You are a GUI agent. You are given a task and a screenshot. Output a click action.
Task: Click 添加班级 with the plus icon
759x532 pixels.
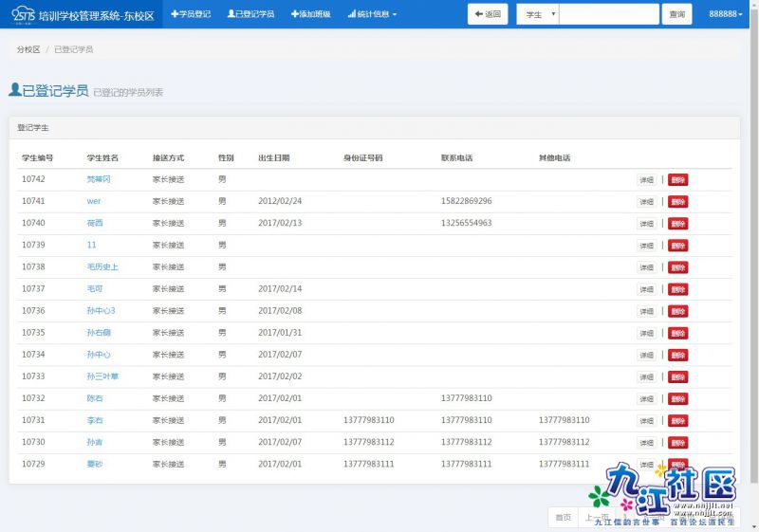click(311, 14)
